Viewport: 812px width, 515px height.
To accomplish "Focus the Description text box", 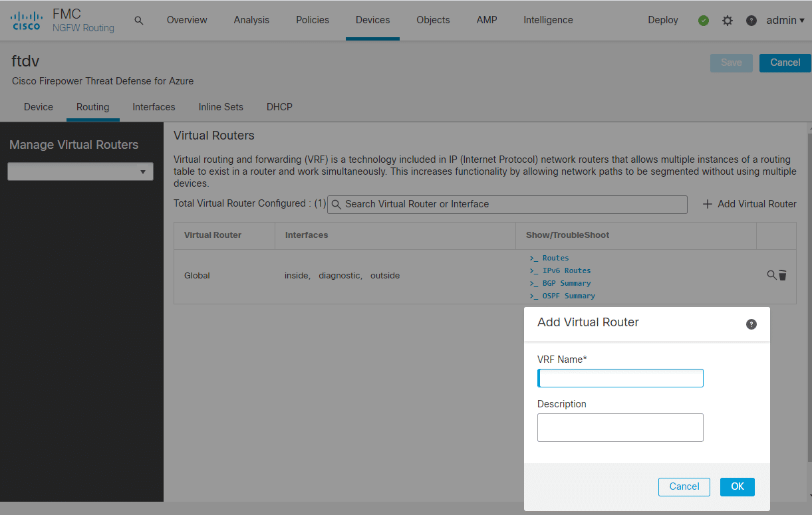I will (620, 427).
